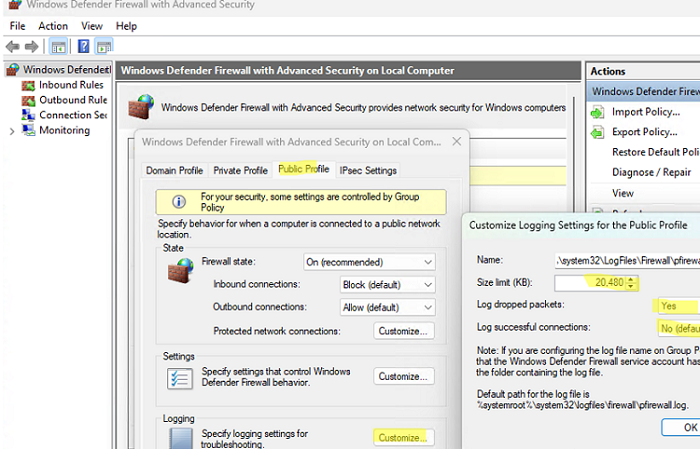This screenshot has width=700, height=449.
Task: Click the blue Help toolbar icon
Action: 84,46
